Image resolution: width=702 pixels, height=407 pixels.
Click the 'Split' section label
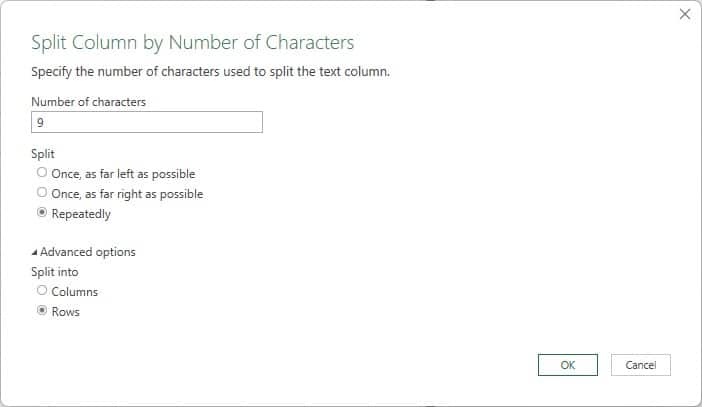(x=42, y=154)
